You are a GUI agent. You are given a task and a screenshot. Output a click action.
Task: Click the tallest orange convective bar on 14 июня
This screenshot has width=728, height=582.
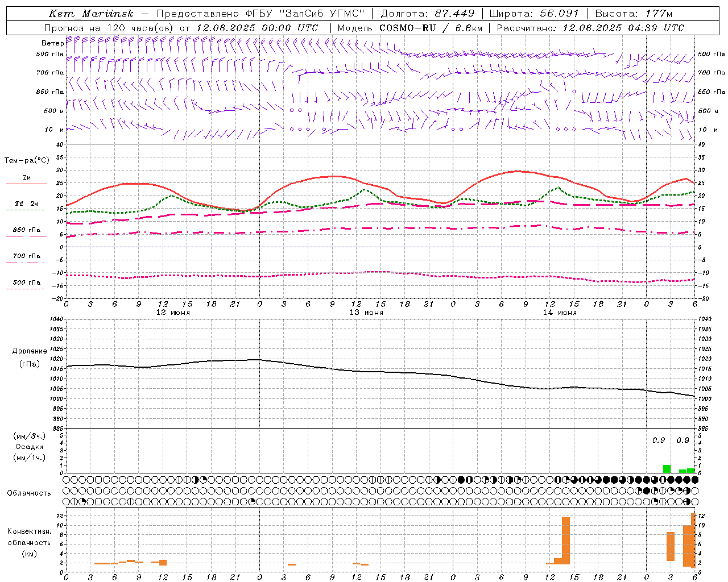pos(565,541)
